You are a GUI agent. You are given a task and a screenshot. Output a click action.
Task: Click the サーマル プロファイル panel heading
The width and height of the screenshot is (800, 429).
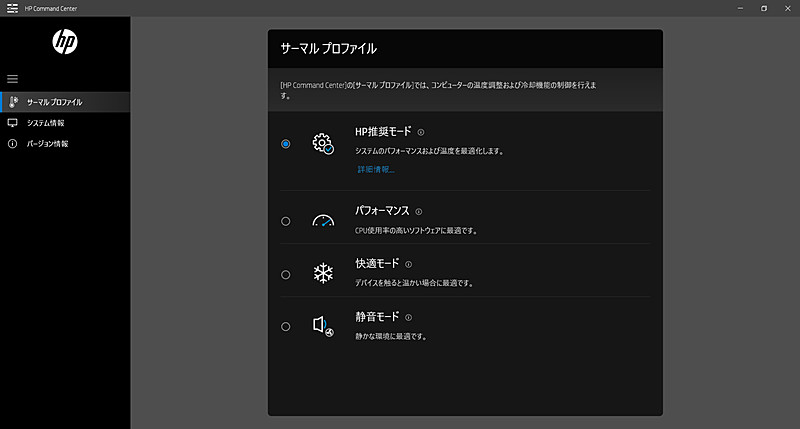(329, 49)
